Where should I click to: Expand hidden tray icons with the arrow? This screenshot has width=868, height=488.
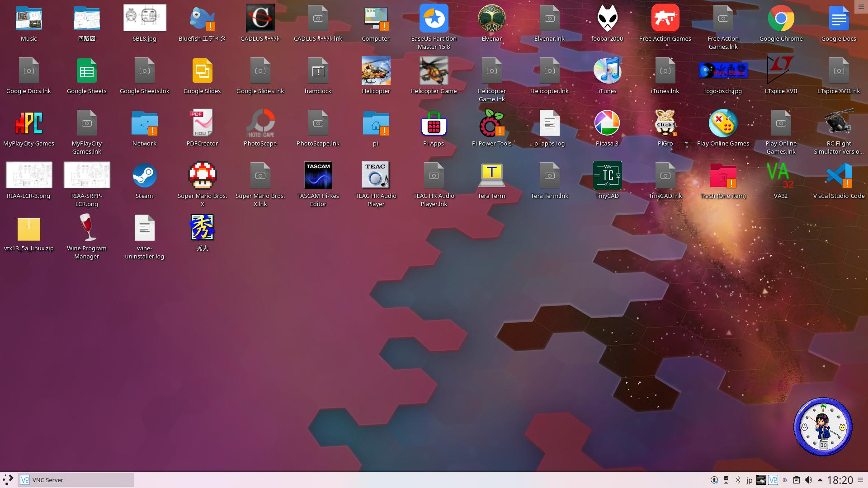point(819,480)
